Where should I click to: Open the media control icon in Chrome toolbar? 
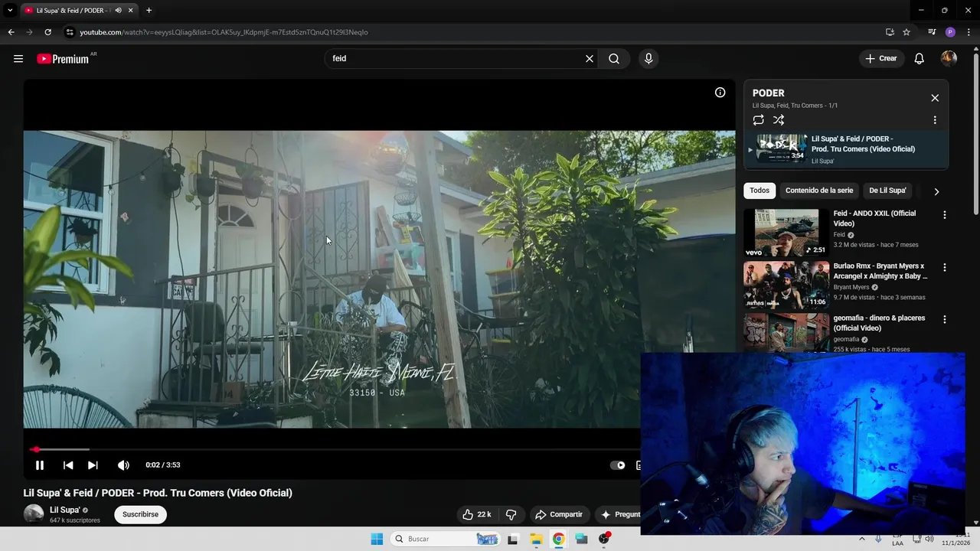tap(932, 32)
